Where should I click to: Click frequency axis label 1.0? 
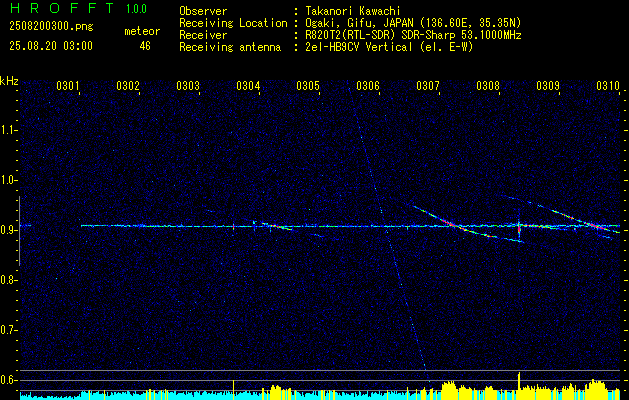click(8, 180)
